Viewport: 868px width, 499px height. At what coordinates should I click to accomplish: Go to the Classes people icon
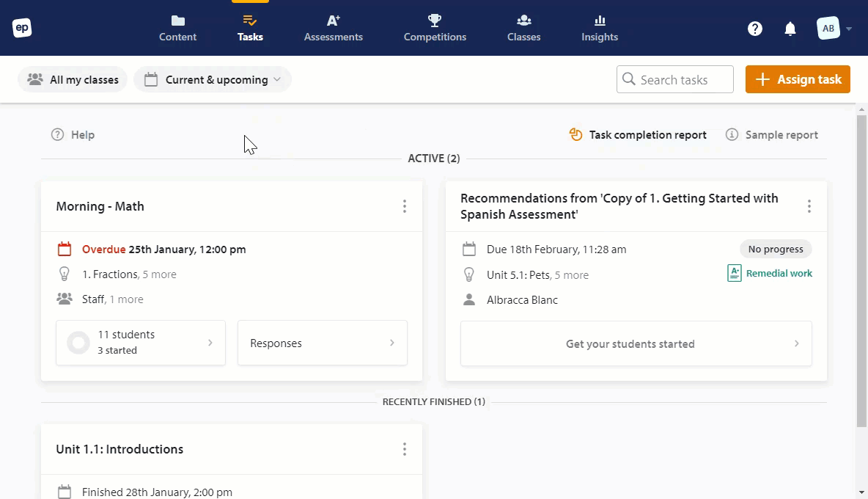click(523, 21)
